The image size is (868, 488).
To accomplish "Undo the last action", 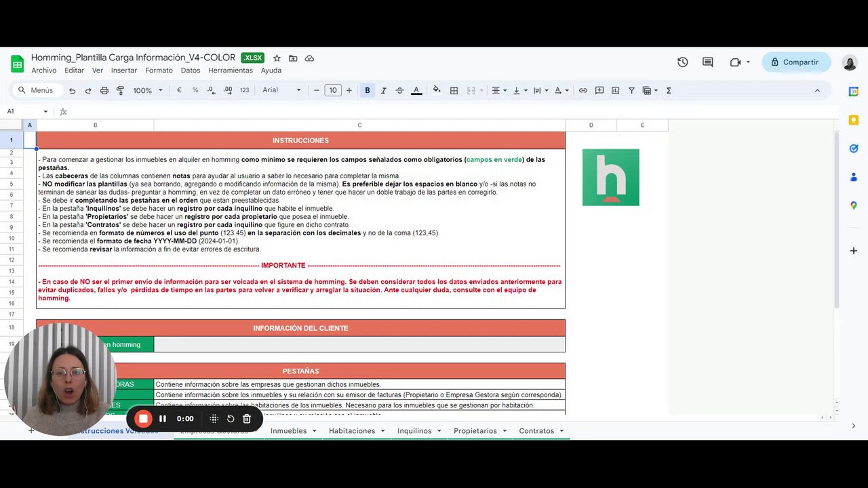I will (72, 90).
